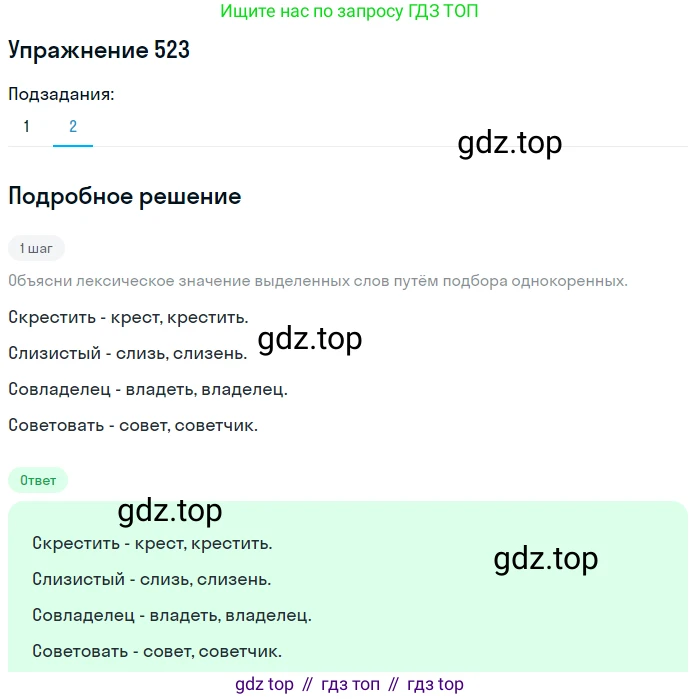
Task: Click the 'Подзадания:' label
Action: 61,95
